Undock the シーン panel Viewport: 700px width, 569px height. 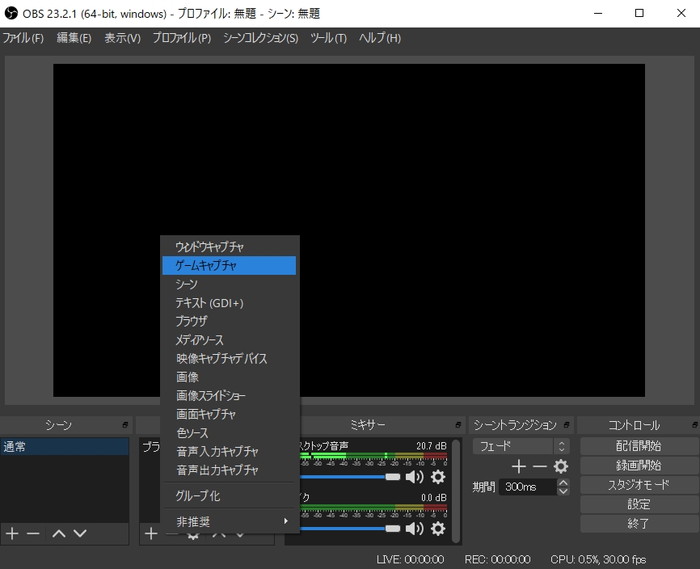coord(125,425)
